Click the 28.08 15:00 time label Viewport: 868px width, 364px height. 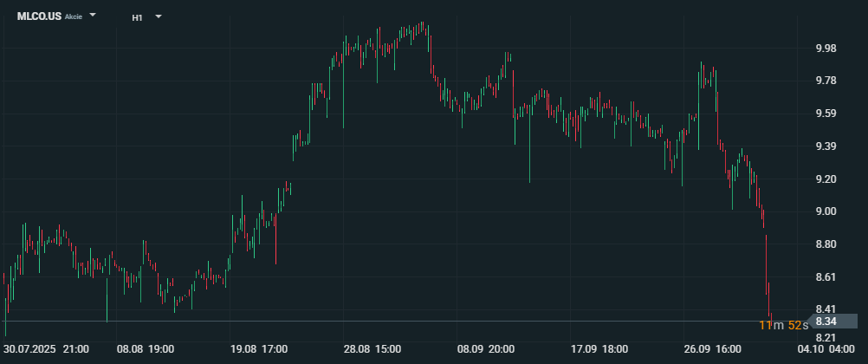(x=372, y=349)
